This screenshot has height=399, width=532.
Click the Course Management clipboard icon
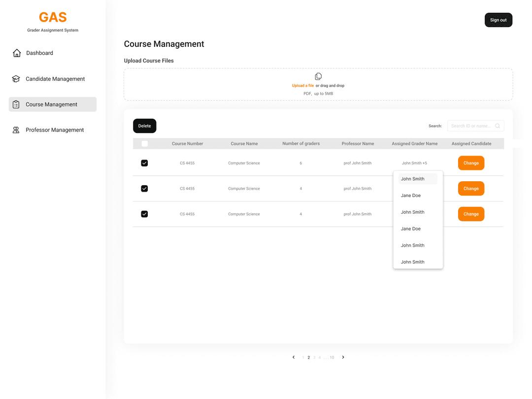click(16, 104)
